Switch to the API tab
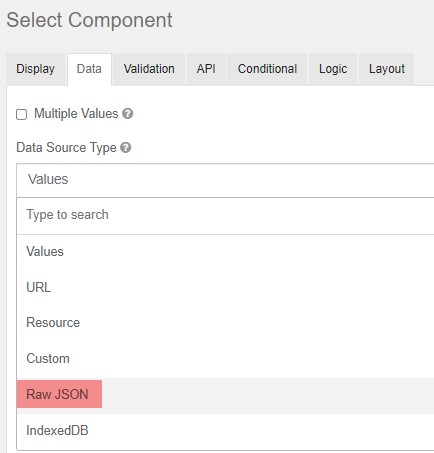The width and height of the screenshot is (434, 453). point(206,69)
